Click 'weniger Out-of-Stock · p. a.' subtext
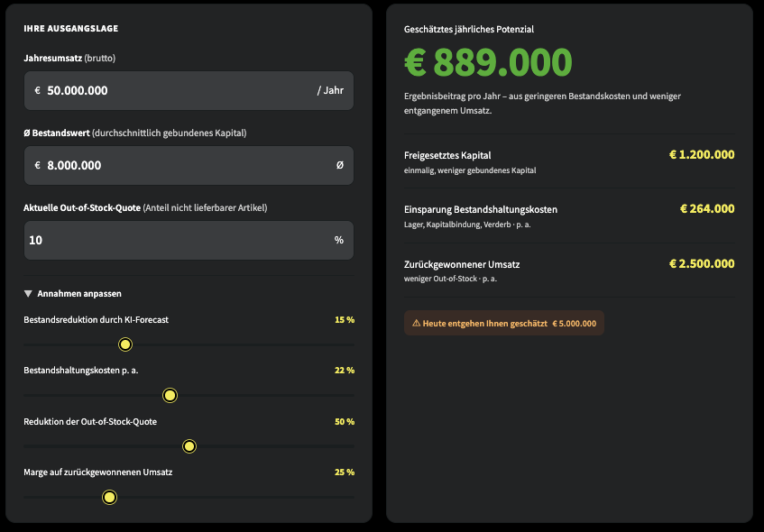The height and width of the screenshot is (532, 764). point(450,279)
